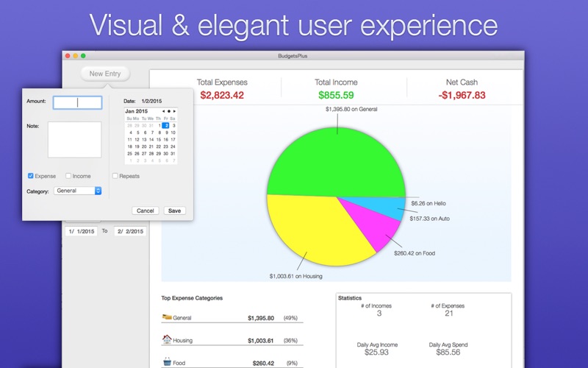
Task: Go to previous month in calendar
Action: (163, 112)
